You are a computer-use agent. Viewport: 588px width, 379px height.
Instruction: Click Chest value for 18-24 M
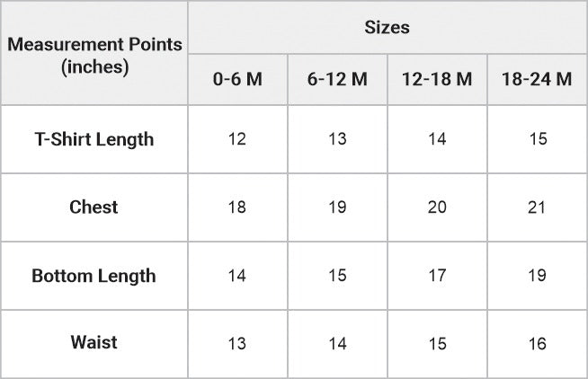537,207
